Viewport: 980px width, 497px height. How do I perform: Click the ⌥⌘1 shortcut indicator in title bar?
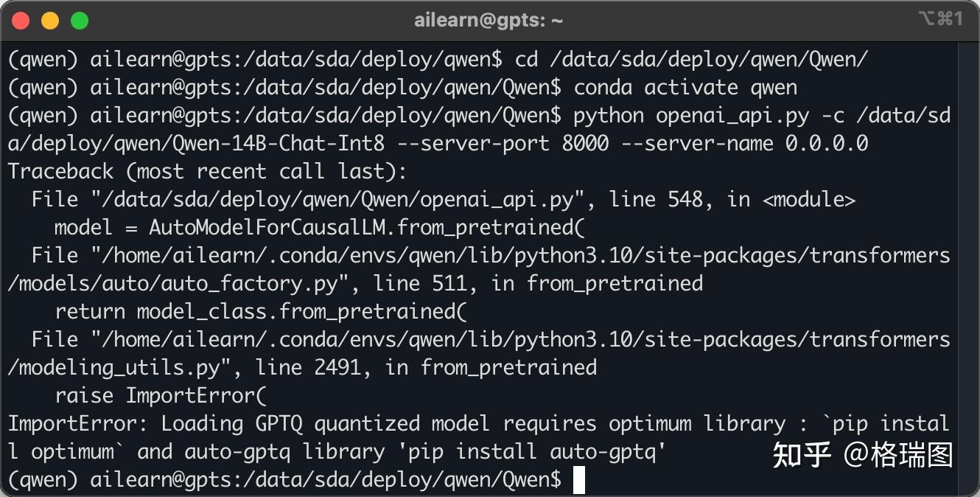[940, 20]
